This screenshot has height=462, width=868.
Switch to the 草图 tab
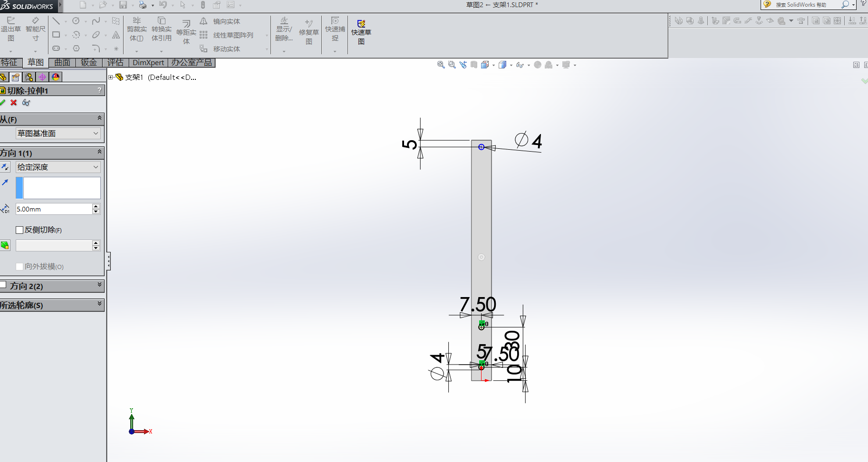pyautogui.click(x=36, y=63)
